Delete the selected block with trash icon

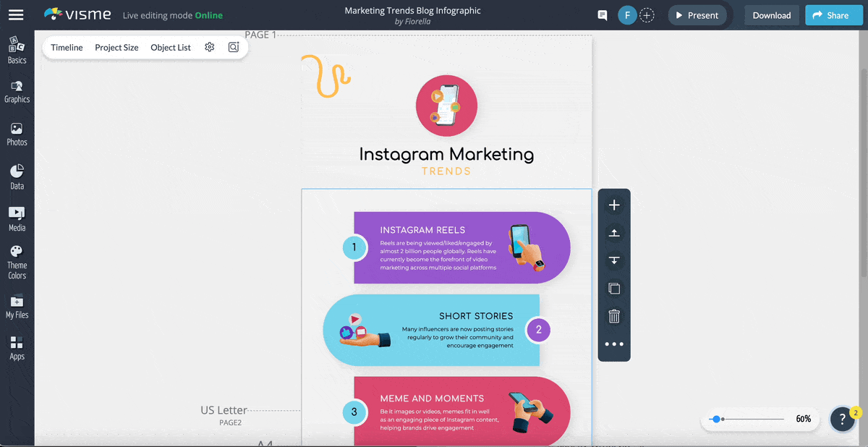pos(614,316)
